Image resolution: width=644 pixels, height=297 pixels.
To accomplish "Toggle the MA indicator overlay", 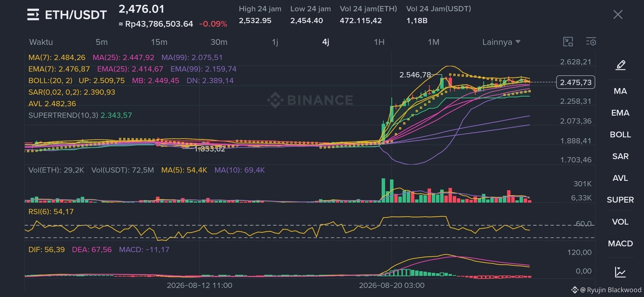I will pos(620,91).
